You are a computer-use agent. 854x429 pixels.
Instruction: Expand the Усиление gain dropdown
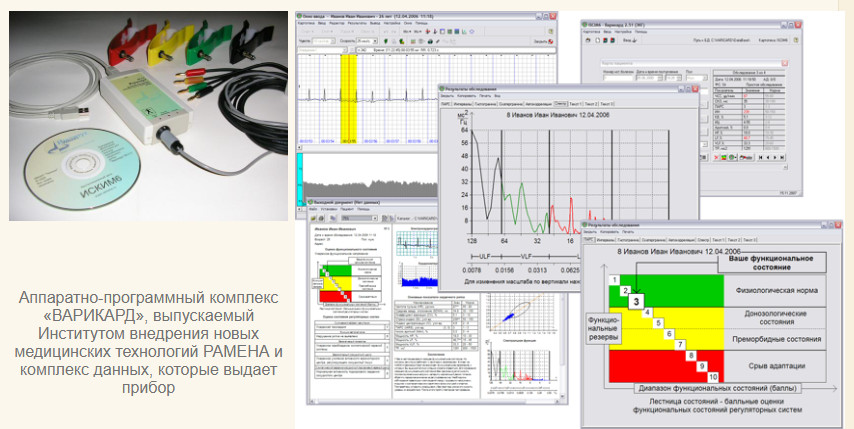tap(334, 41)
